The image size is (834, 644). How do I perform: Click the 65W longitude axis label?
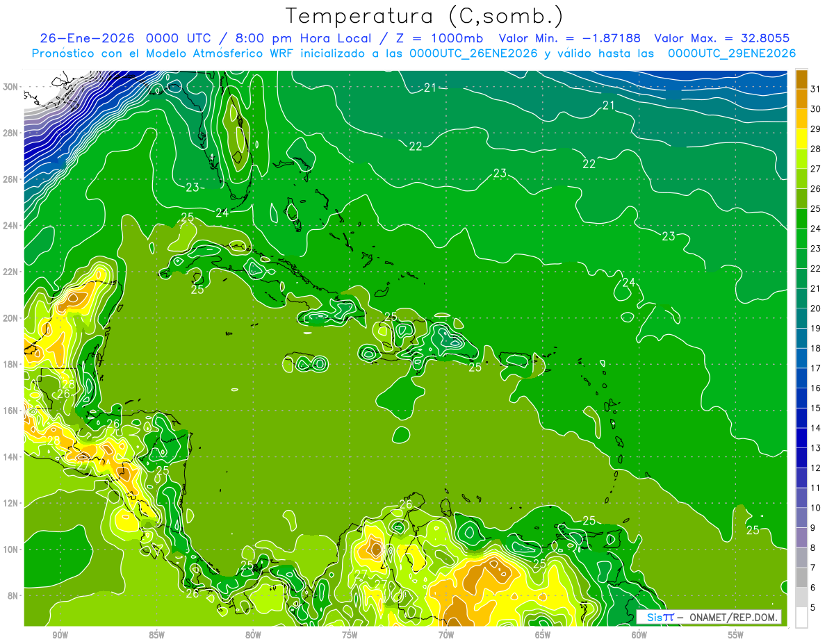(x=543, y=635)
